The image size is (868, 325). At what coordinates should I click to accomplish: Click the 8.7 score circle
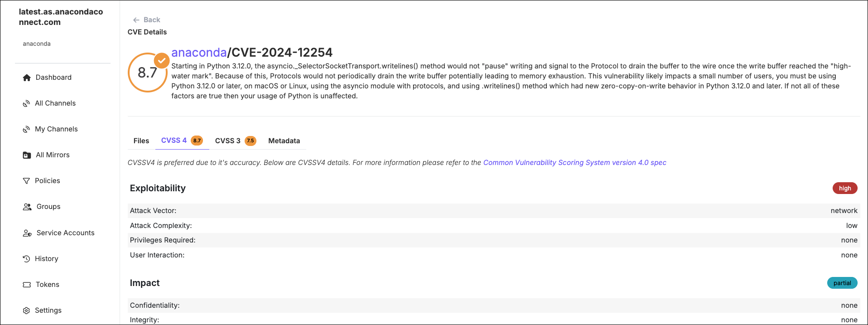tap(148, 73)
